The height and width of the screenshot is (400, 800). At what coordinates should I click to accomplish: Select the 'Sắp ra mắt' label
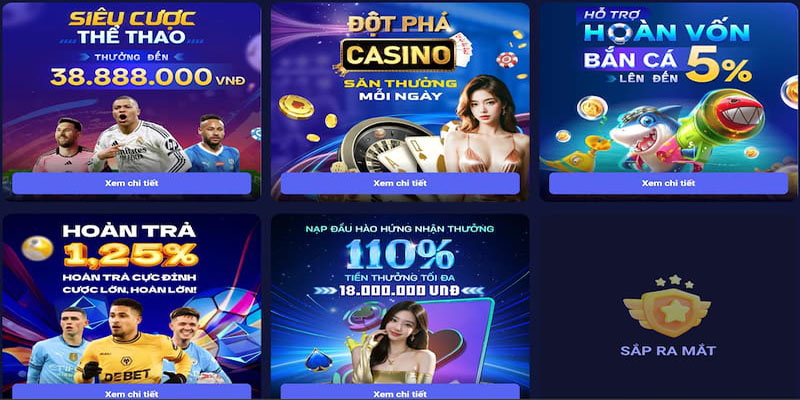(668, 351)
